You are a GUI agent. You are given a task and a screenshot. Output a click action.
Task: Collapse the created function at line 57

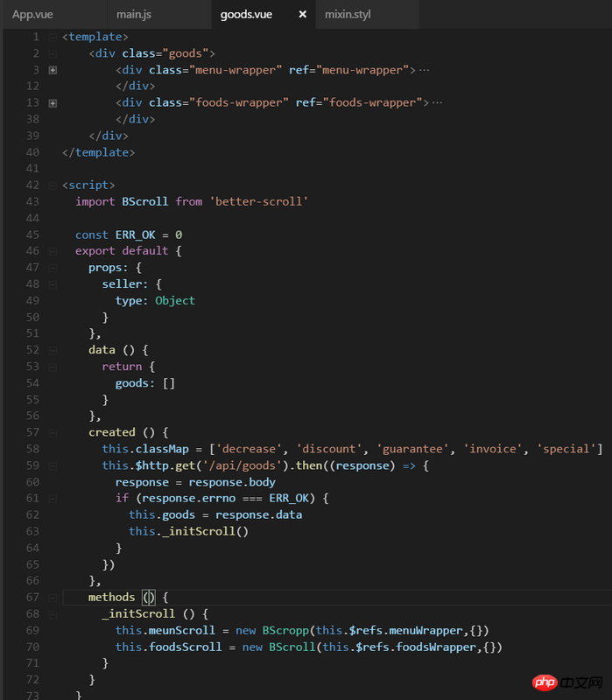pos(53,433)
